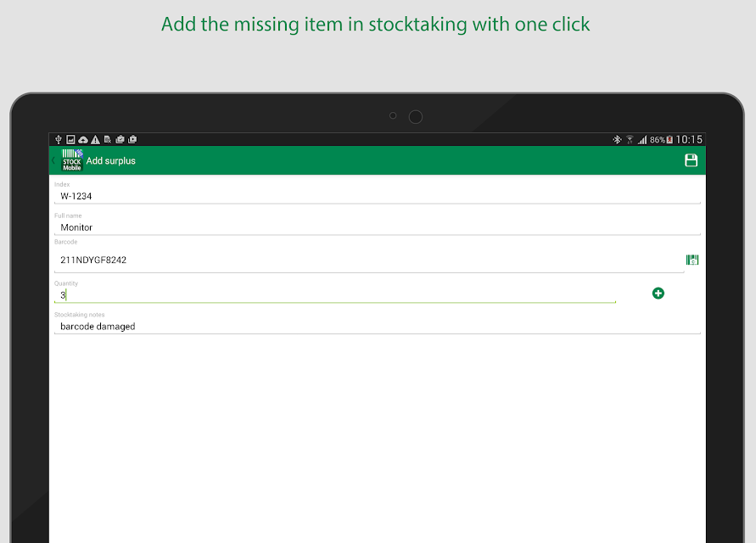Tap the USB icon in status bar

click(x=59, y=139)
